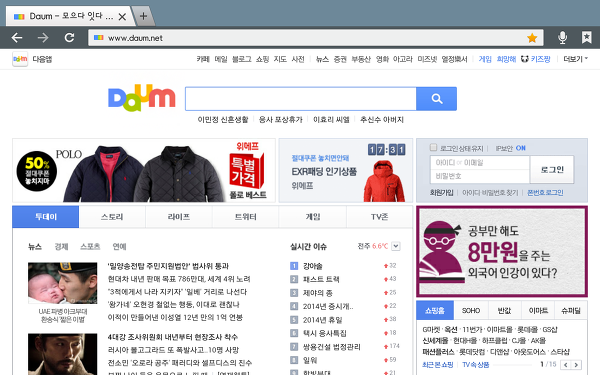Open 메일 in top navigation
The width and height of the screenshot is (600, 375).
coord(221,59)
